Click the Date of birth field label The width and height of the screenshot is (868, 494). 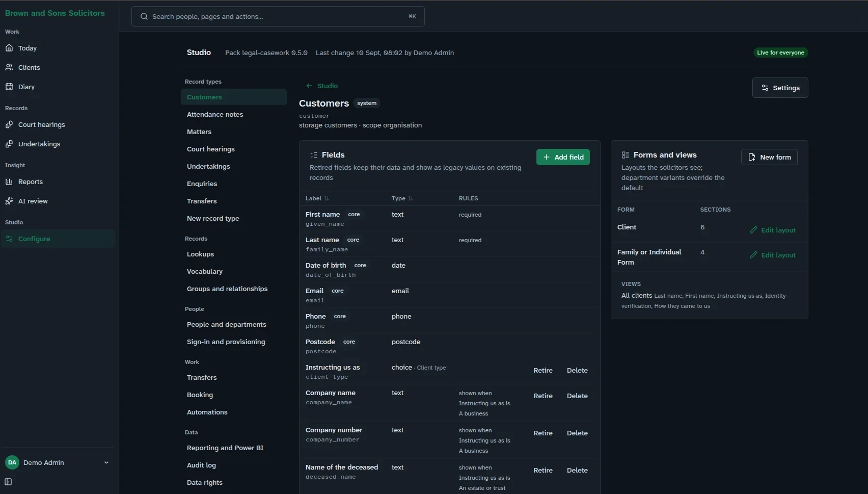tap(325, 265)
